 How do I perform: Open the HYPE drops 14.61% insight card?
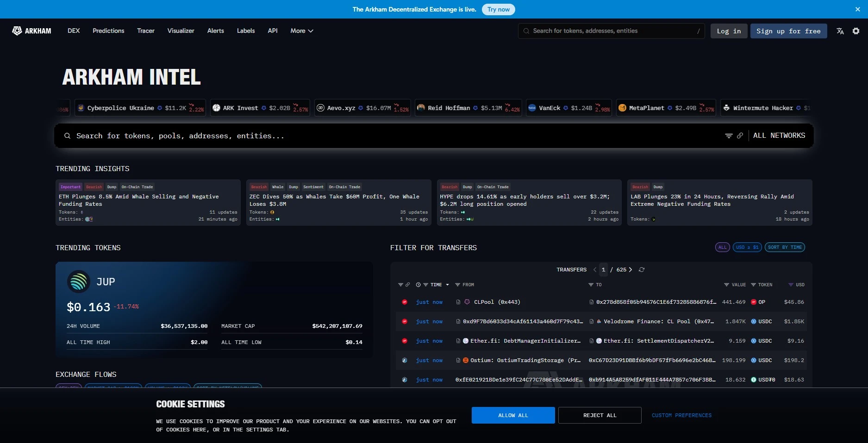[x=529, y=203]
